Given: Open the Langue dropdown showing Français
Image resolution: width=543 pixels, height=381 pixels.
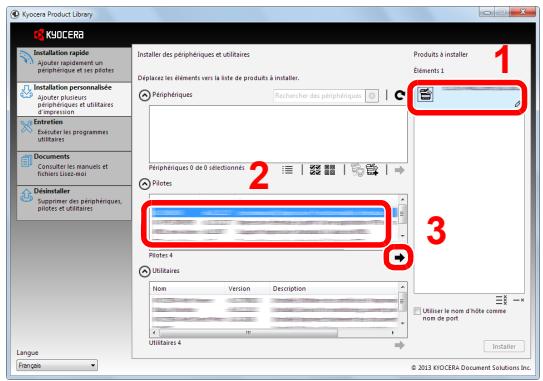Looking at the screenshot, I should (57, 365).
